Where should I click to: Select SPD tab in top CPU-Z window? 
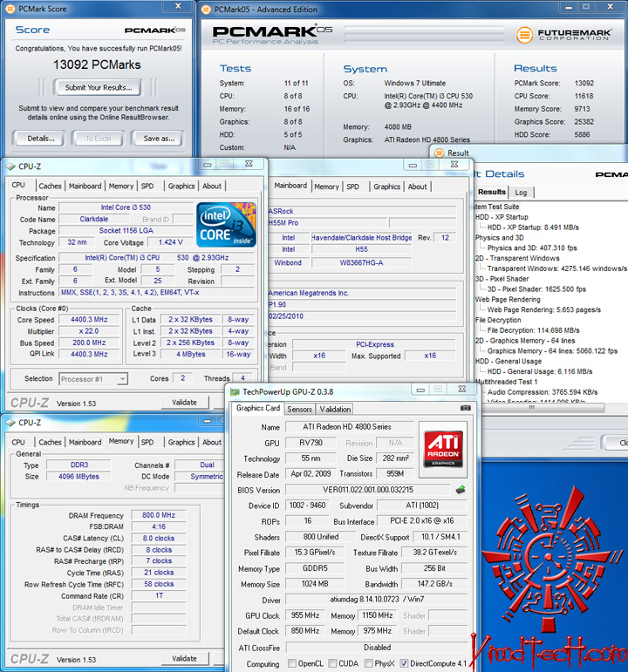pyautogui.click(x=147, y=186)
